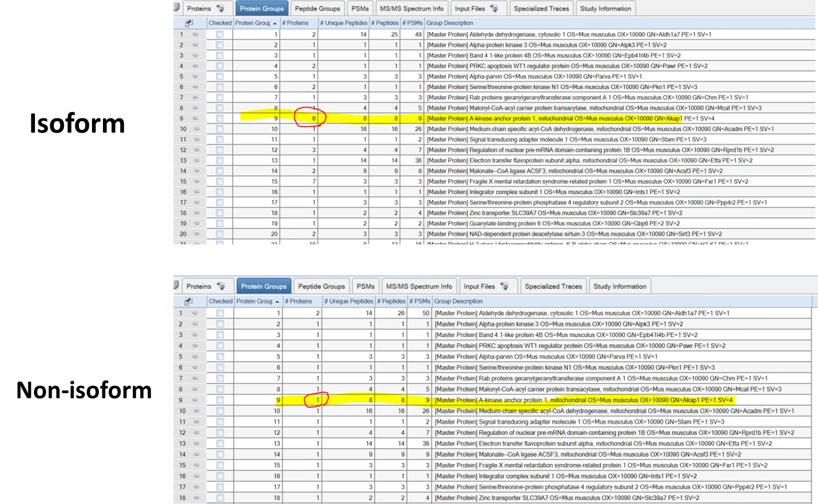Check the Signal transducing adapter row in the Isoform table

click(x=220, y=139)
